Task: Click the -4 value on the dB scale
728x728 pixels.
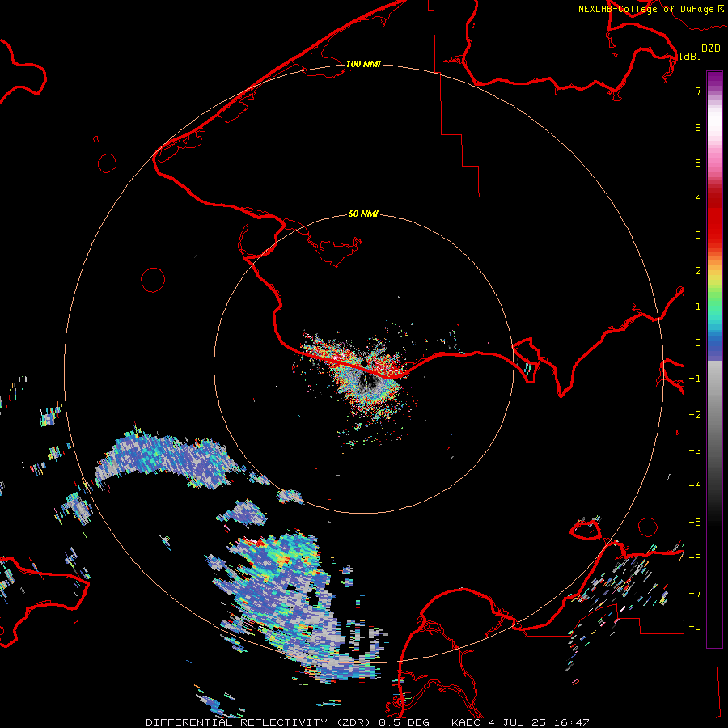Action: click(x=695, y=486)
